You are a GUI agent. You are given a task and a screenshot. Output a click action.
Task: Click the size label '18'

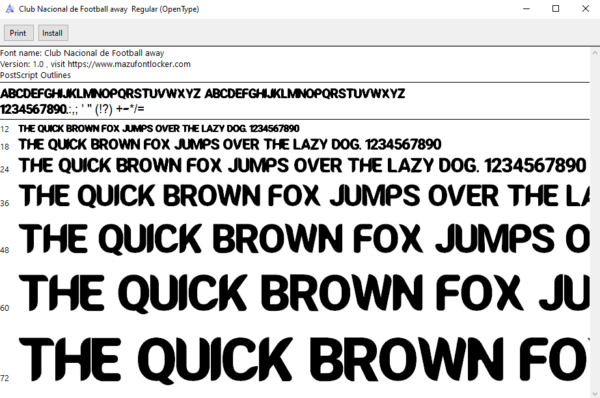click(5, 147)
